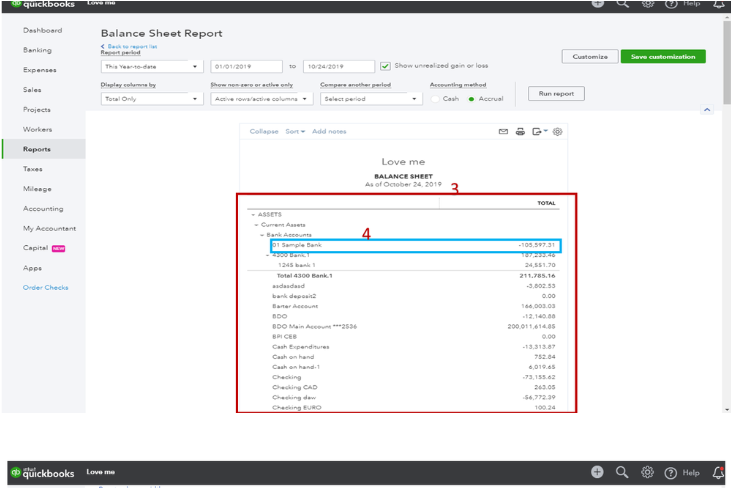Click the Order Checks link

point(46,288)
